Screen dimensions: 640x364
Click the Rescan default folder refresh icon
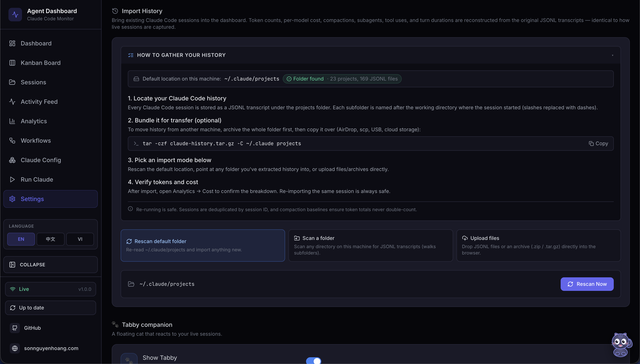(x=129, y=241)
